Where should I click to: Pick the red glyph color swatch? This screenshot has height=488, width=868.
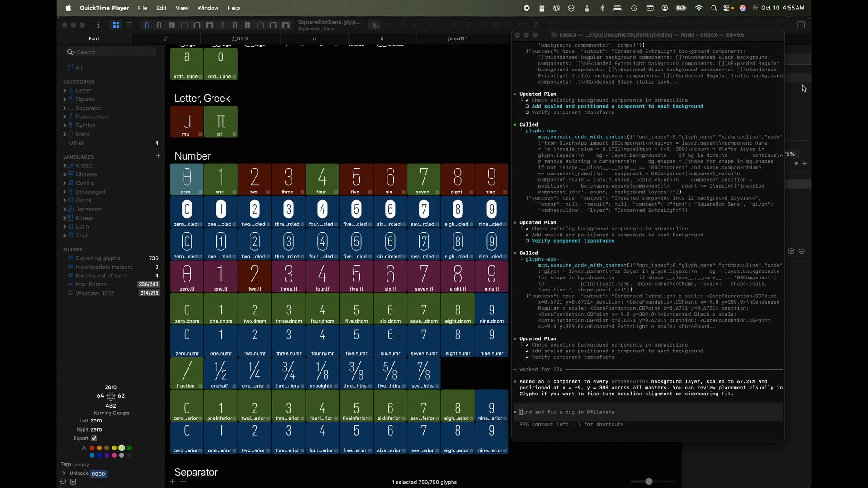pyautogui.click(x=92, y=448)
